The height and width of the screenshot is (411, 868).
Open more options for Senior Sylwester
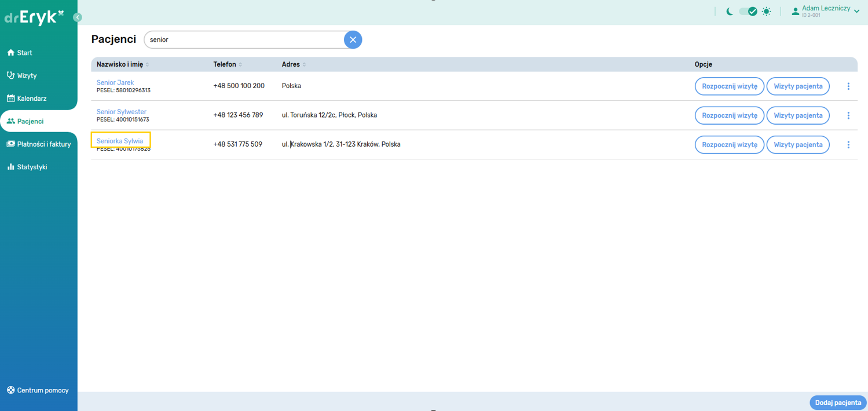[848, 115]
